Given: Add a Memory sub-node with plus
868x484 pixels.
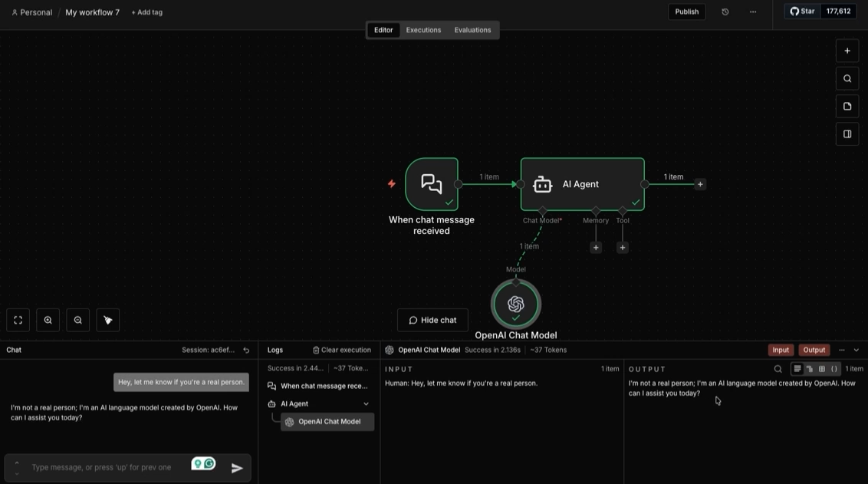Looking at the screenshot, I should pos(596,248).
